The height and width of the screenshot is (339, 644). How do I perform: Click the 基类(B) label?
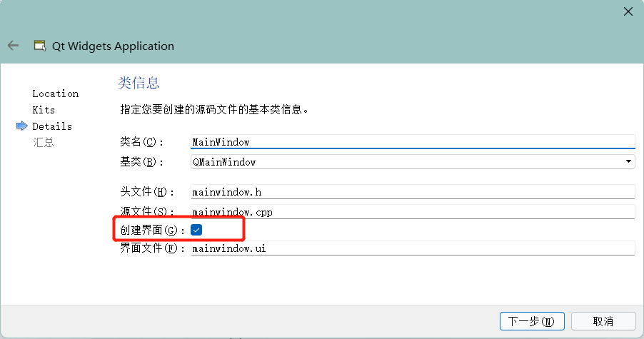pyautogui.click(x=142, y=162)
